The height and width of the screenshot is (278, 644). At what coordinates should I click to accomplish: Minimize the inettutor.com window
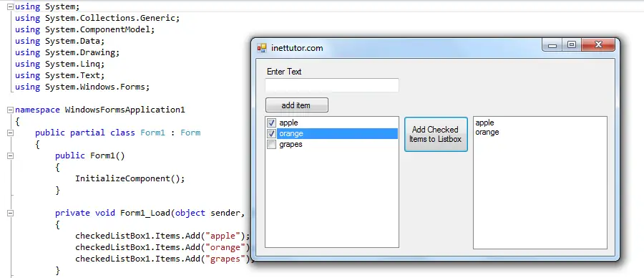tap(552, 45)
